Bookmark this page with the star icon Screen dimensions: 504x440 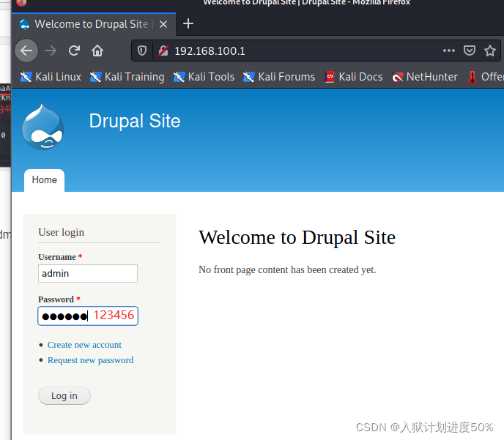pyautogui.click(x=490, y=51)
